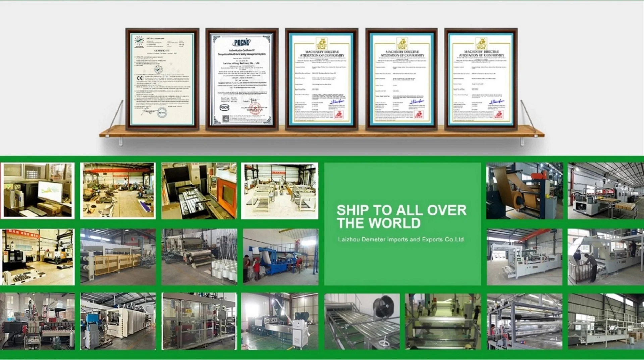Select the workshop photo with the orange crane
Image resolution: width=644 pixels, height=360 pixels.
point(118,191)
